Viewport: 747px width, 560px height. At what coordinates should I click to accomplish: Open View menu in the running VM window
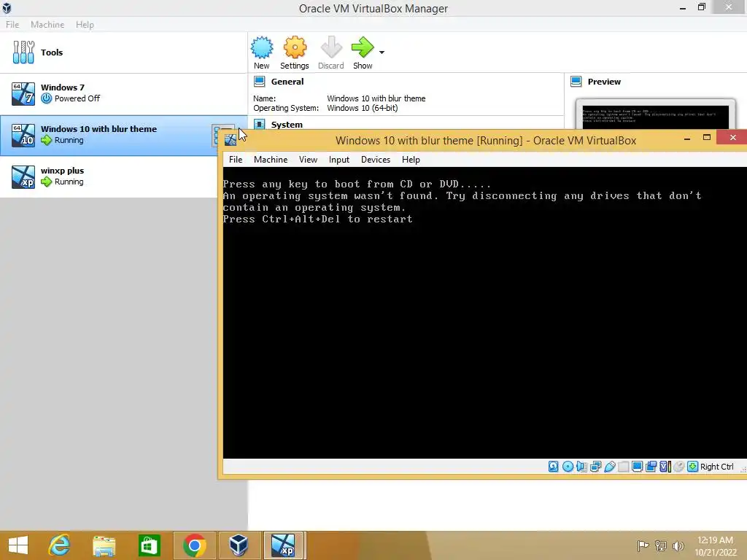click(x=309, y=160)
